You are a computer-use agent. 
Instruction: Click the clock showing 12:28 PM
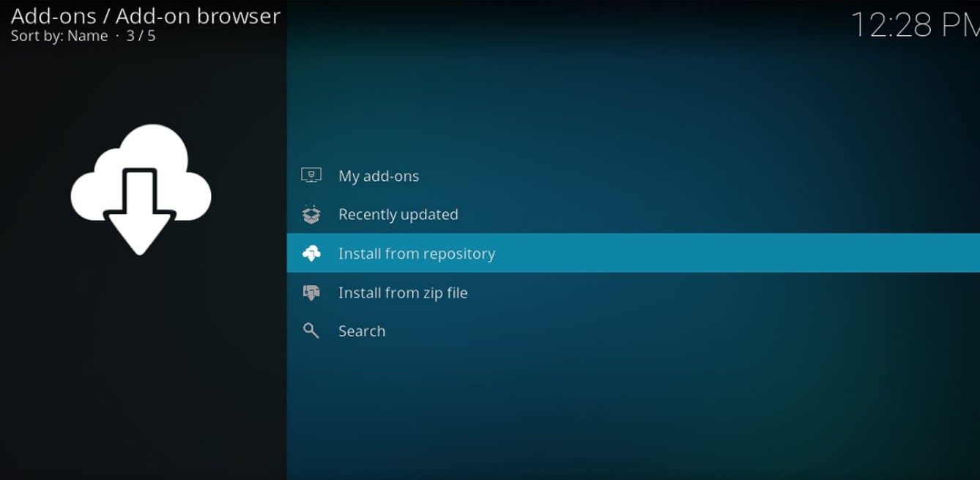tap(915, 25)
